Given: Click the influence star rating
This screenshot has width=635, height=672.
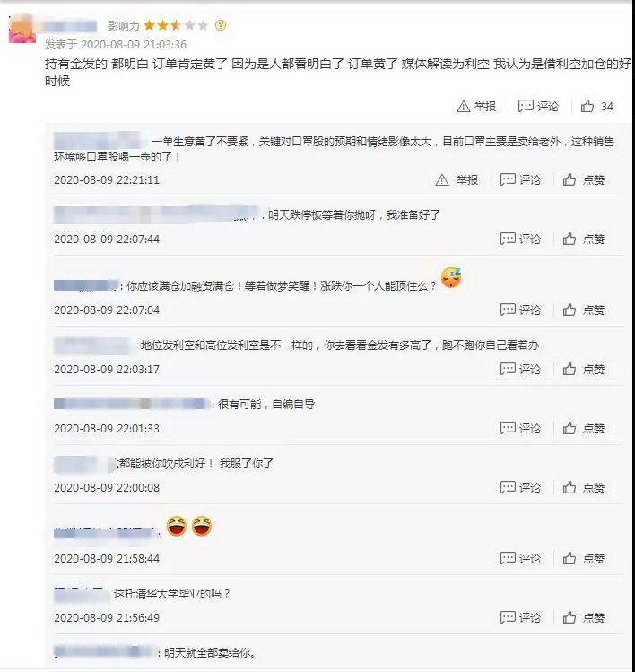Looking at the screenshot, I should tap(176, 25).
